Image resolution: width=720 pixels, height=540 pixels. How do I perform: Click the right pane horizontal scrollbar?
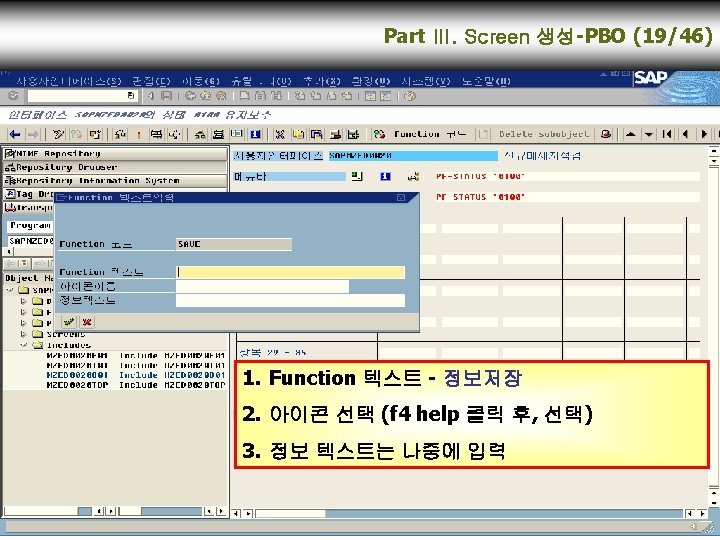[470, 513]
